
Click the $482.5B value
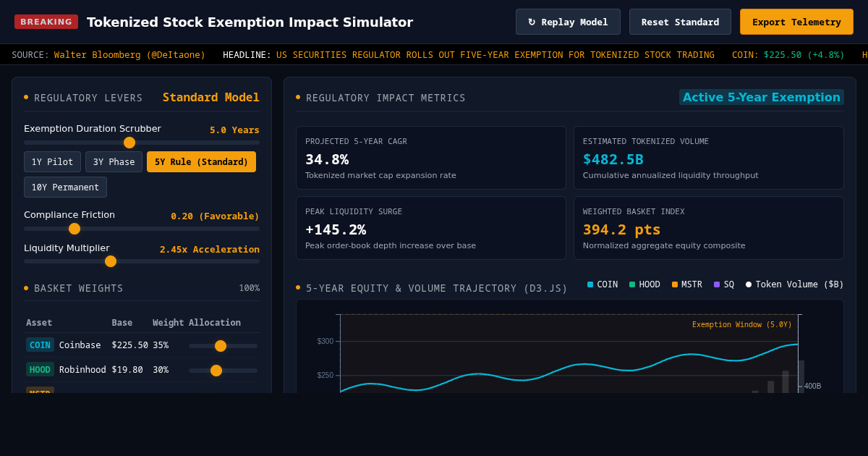tap(613, 159)
